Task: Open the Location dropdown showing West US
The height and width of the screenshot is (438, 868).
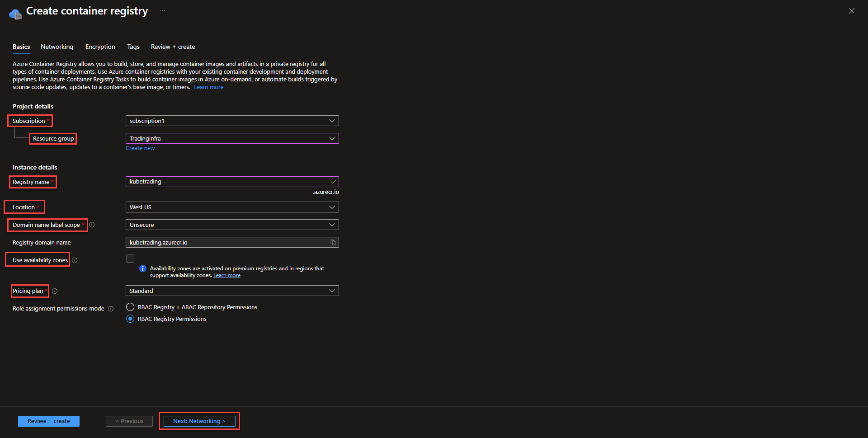Action: coord(232,207)
